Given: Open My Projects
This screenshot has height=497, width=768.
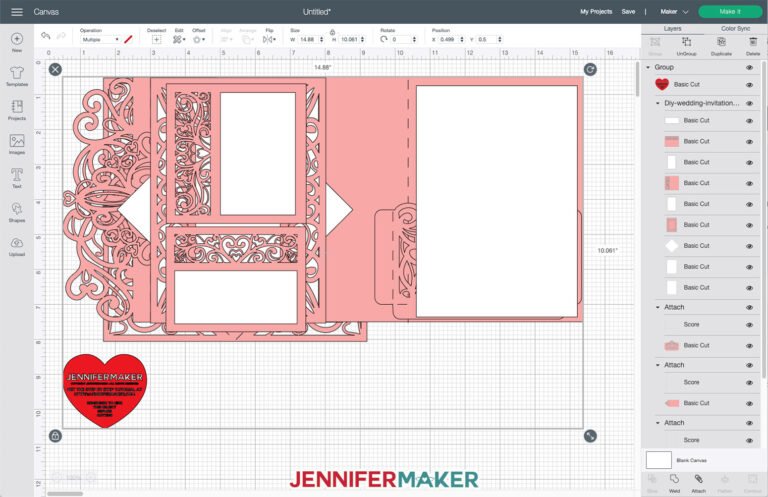Looking at the screenshot, I should point(596,12).
